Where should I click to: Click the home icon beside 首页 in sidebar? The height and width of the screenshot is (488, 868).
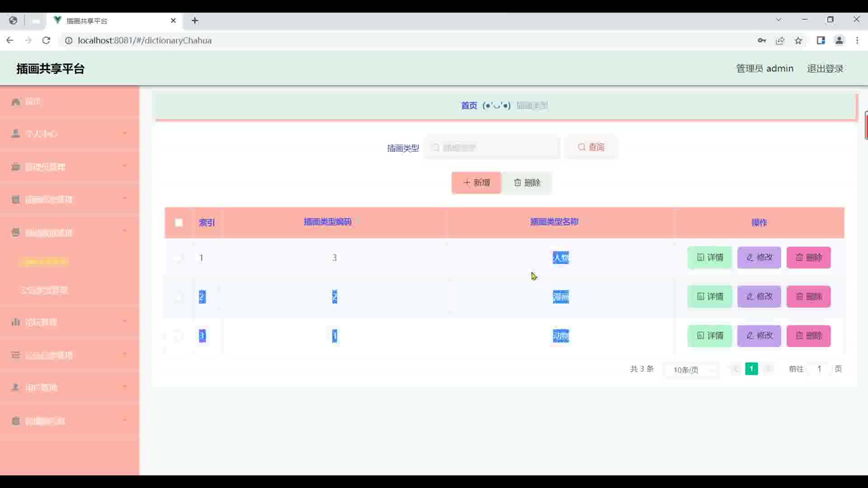pyautogui.click(x=16, y=102)
